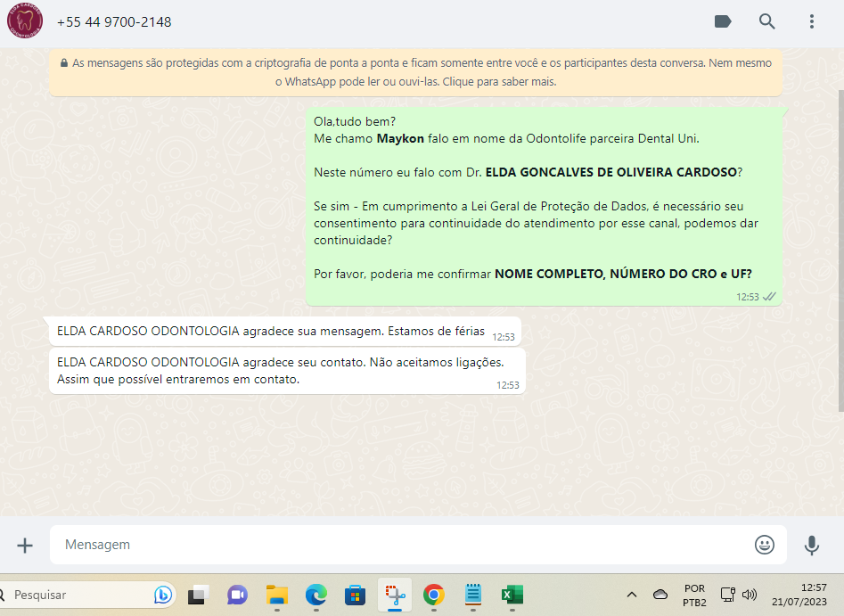
Task: Open Task View on the taskbar
Action: point(198,595)
